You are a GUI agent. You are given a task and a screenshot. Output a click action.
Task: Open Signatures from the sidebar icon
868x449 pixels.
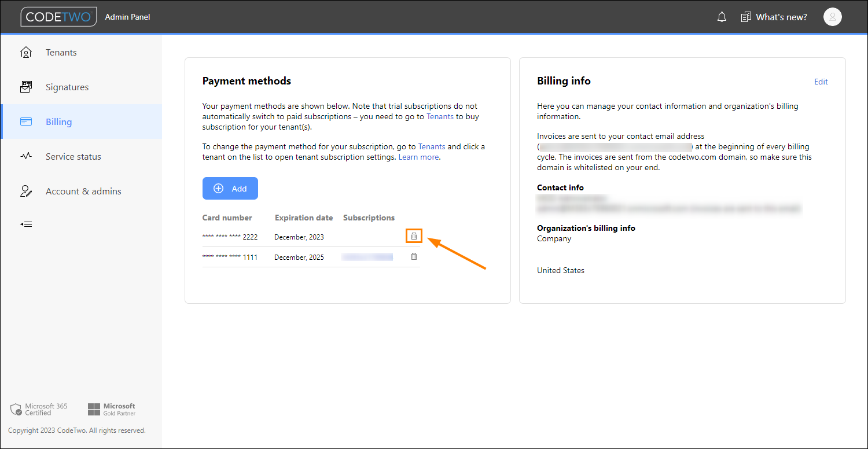click(26, 87)
